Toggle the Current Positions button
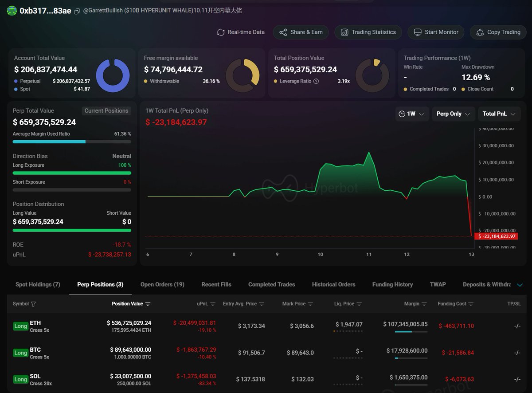This screenshot has width=532, height=393. point(106,111)
